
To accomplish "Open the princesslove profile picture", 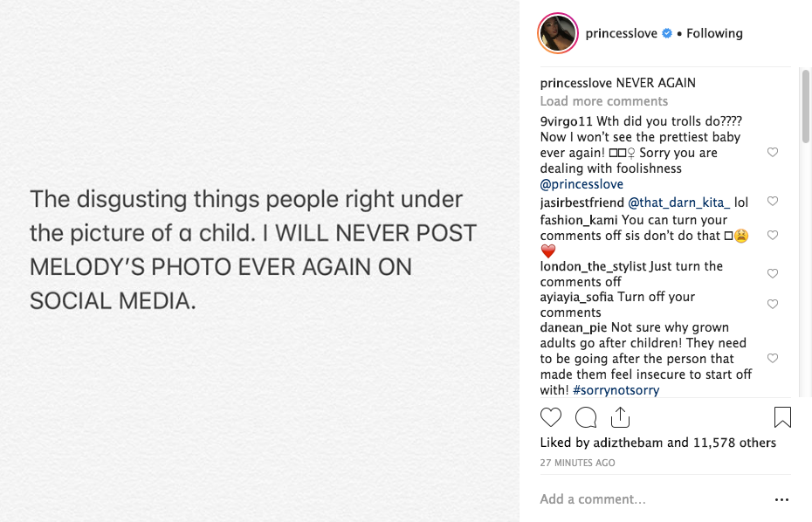I will click(x=559, y=33).
